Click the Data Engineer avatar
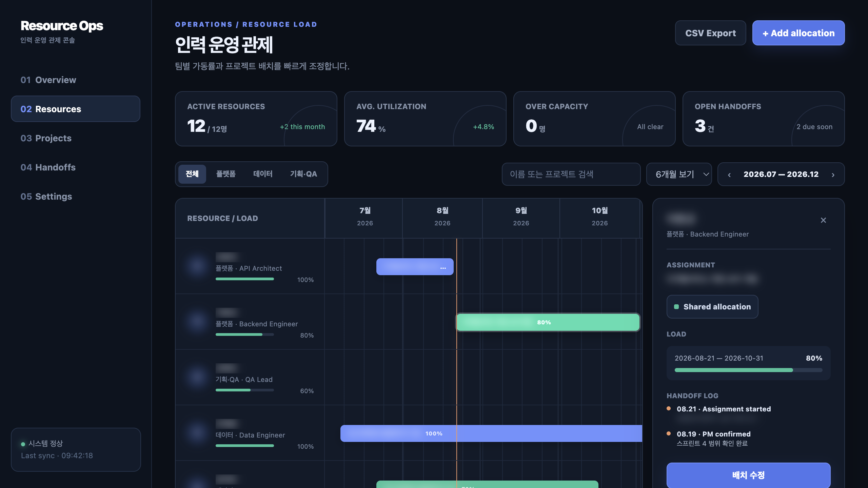The image size is (868, 488). [x=197, y=433]
